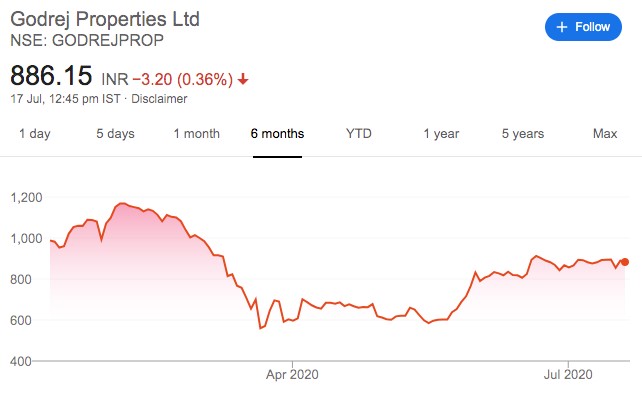Click the red down arrow price indicator
The height and width of the screenshot is (394, 642).
click(x=243, y=79)
